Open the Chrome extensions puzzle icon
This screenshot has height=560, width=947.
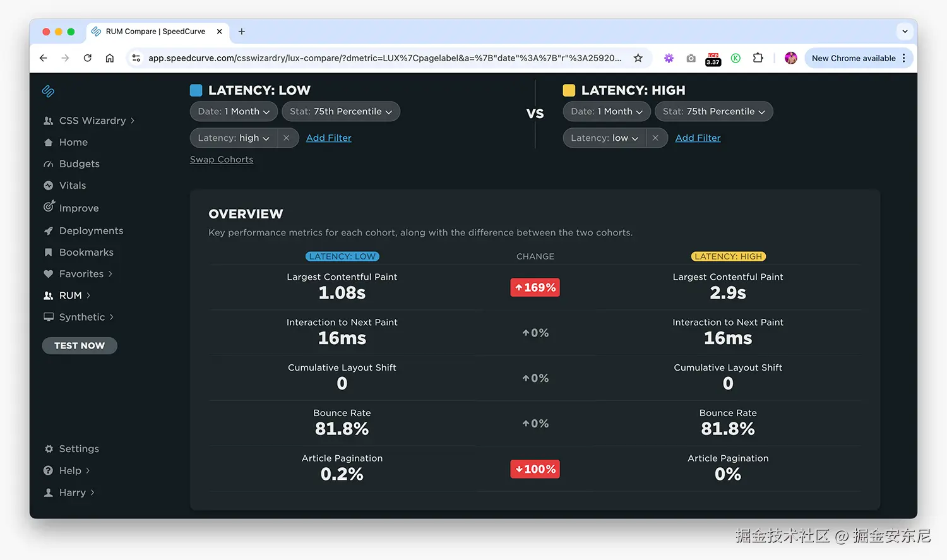coord(758,58)
